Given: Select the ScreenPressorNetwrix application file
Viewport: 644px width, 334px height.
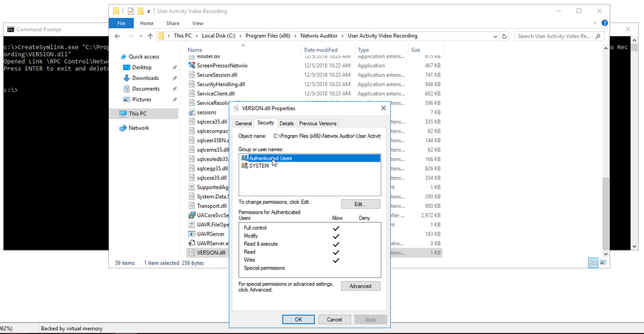Looking at the screenshot, I should 222,66.
